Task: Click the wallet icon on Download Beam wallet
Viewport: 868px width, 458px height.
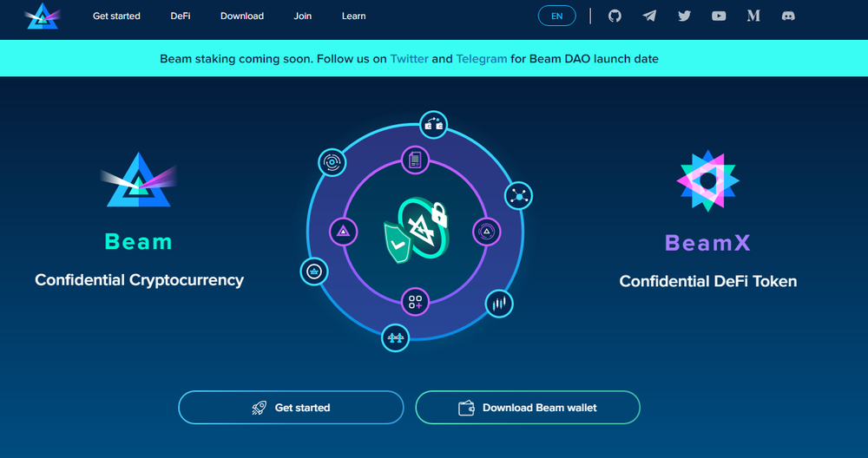Action: 466,409
